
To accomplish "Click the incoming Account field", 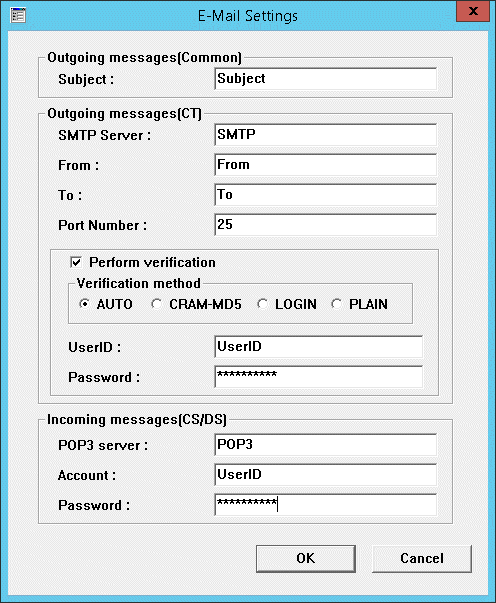I will pos(325,475).
